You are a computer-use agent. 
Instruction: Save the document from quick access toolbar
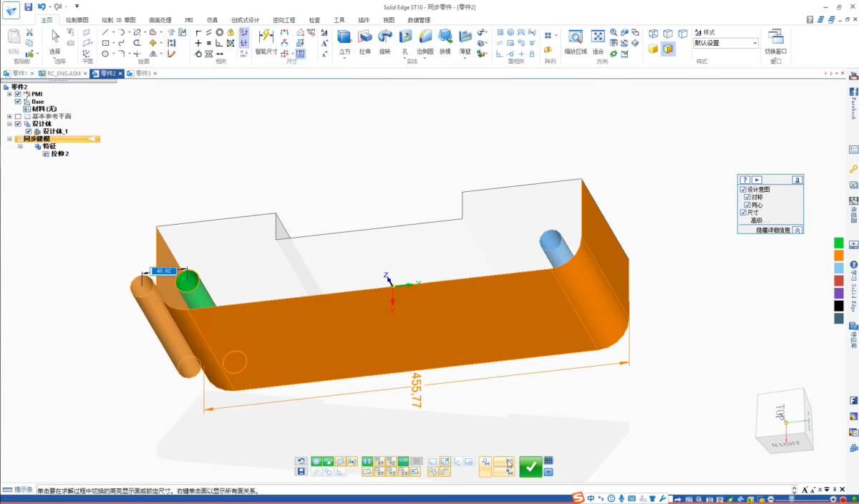pyautogui.click(x=29, y=6)
